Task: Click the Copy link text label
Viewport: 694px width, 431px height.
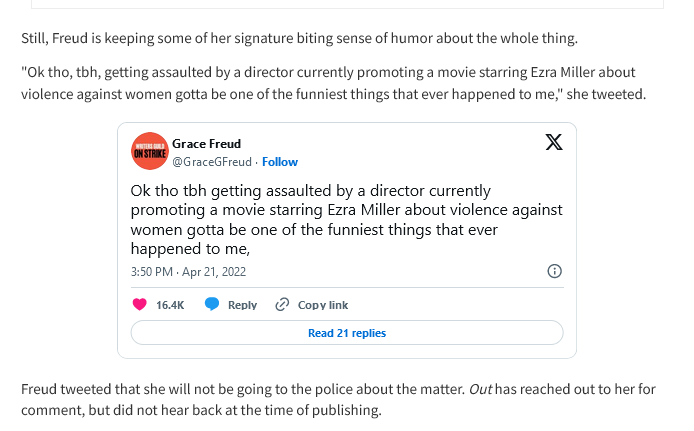Action: click(323, 305)
